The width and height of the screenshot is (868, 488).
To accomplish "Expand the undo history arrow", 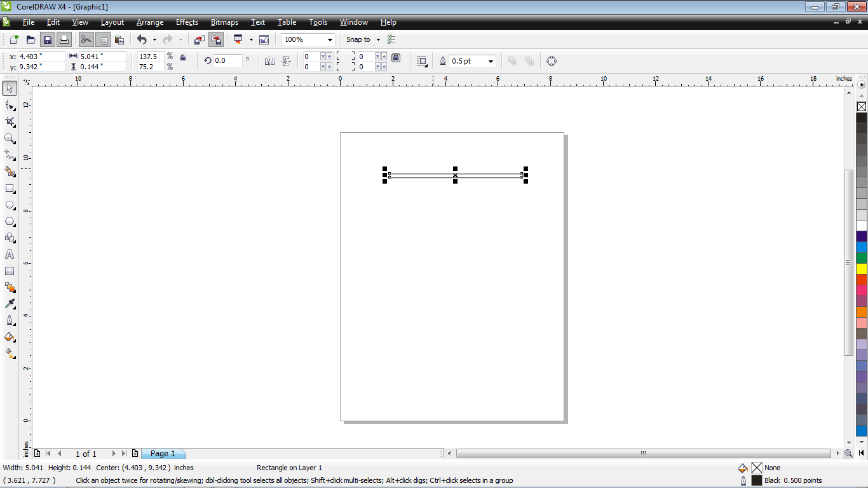I will [154, 39].
